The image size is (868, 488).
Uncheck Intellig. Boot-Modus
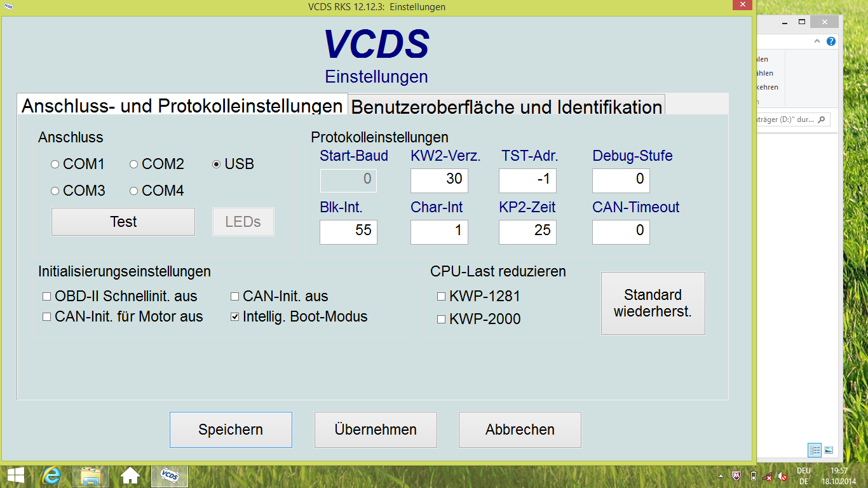pos(299,316)
